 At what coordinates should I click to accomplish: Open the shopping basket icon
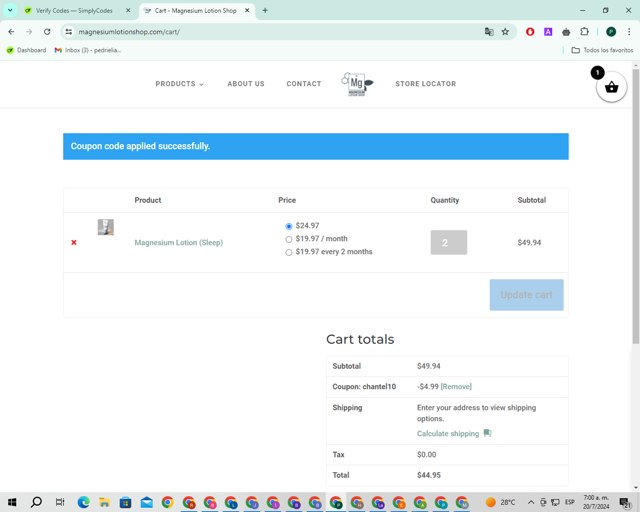click(x=611, y=87)
